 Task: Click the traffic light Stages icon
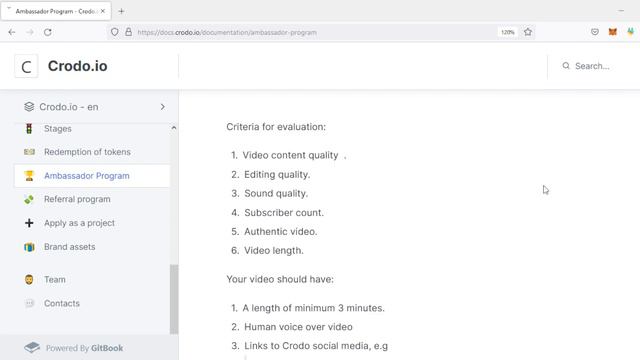pyautogui.click(x=29, y=129)
